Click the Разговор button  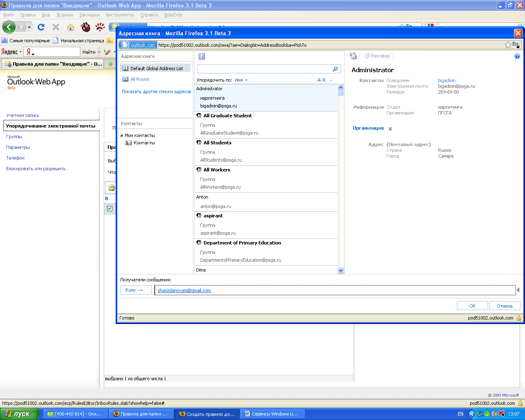pos(377,56)
